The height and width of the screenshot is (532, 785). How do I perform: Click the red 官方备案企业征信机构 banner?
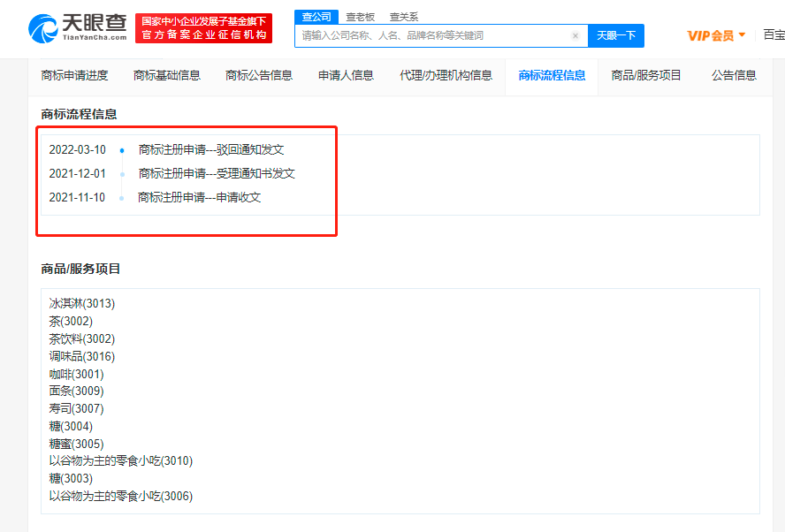tap(203, 28)
